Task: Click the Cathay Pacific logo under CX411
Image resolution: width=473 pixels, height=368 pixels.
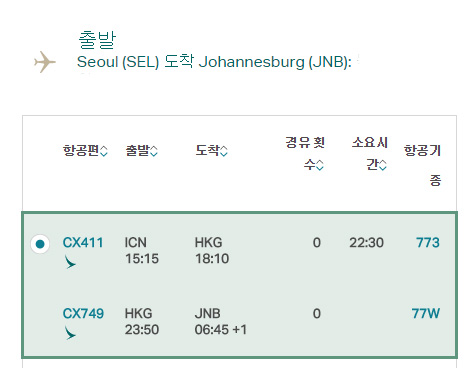Action: [70, 262]
